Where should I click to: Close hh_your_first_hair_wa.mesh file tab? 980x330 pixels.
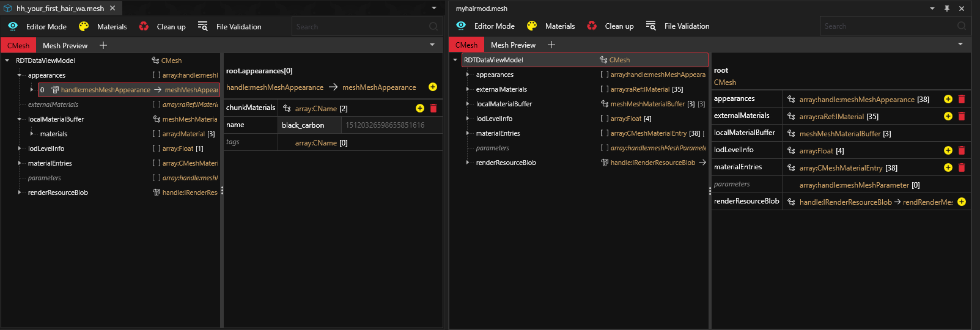pyautogui.click(x=112, y=9)
